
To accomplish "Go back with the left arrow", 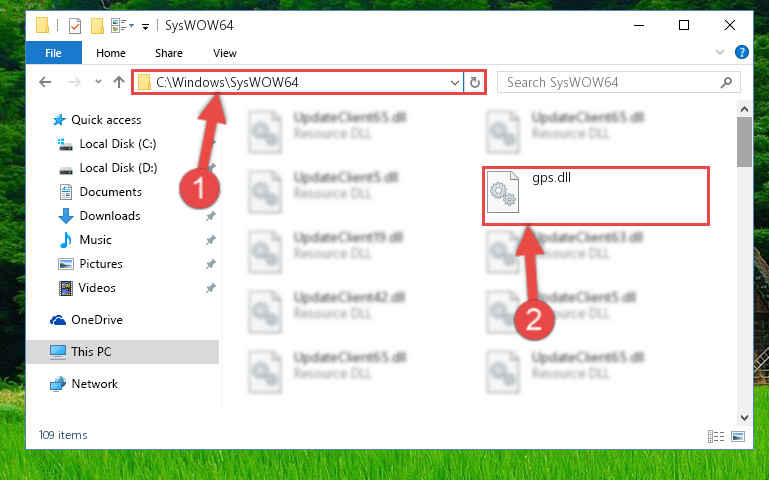I will point(45,82).
